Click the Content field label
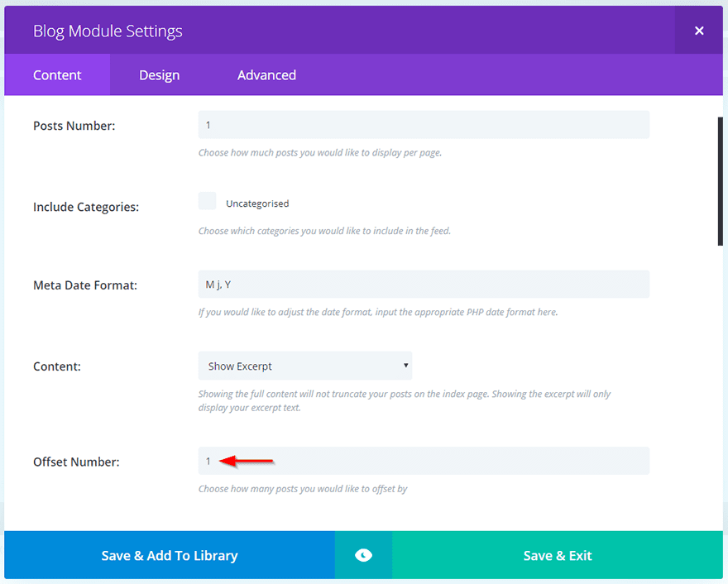The height and width of the screenshot is (584, 728). tap(57, 366)
